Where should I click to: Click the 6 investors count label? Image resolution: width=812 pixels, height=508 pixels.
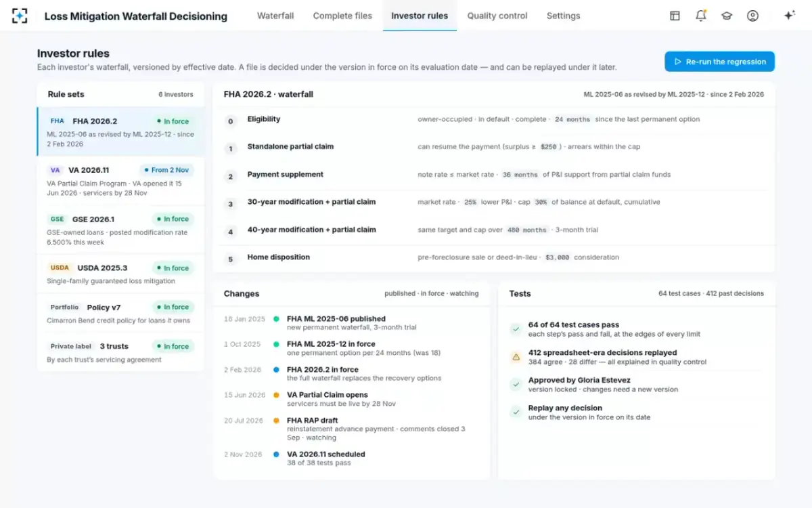(x=176, y=95)
